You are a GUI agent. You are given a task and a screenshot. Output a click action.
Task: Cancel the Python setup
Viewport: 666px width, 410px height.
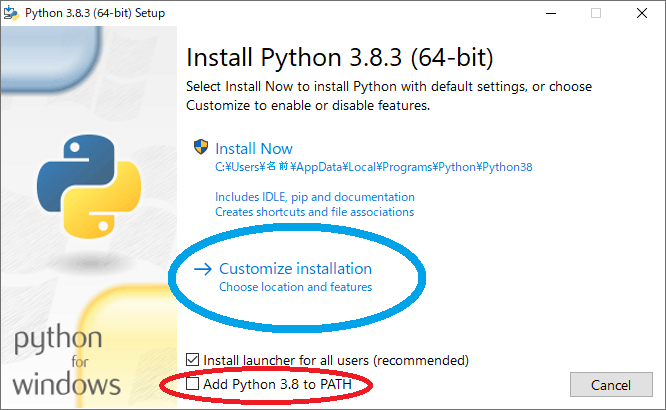[611, 385]
